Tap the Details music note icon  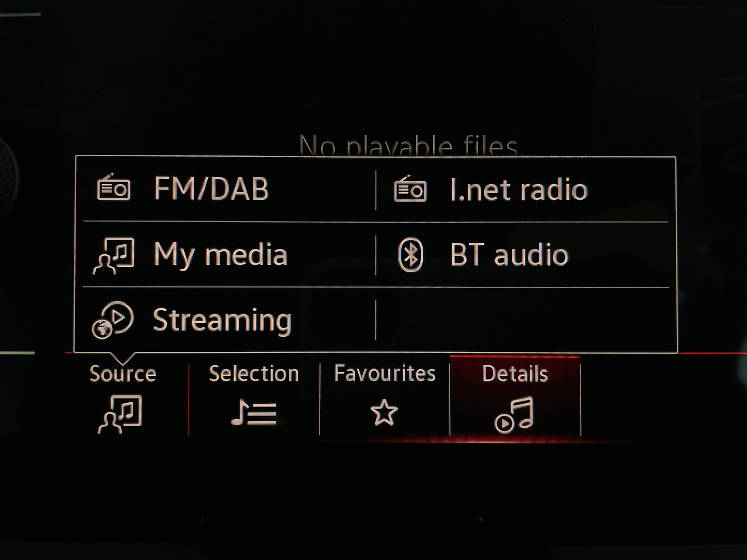point(514,415)
